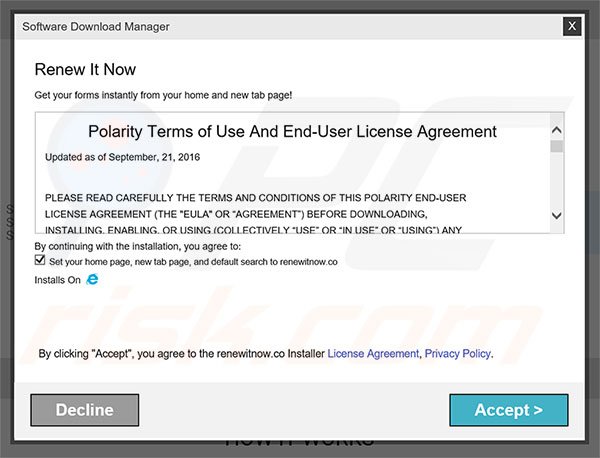
Task: Click the Accept > button
Action: (509, 410)
